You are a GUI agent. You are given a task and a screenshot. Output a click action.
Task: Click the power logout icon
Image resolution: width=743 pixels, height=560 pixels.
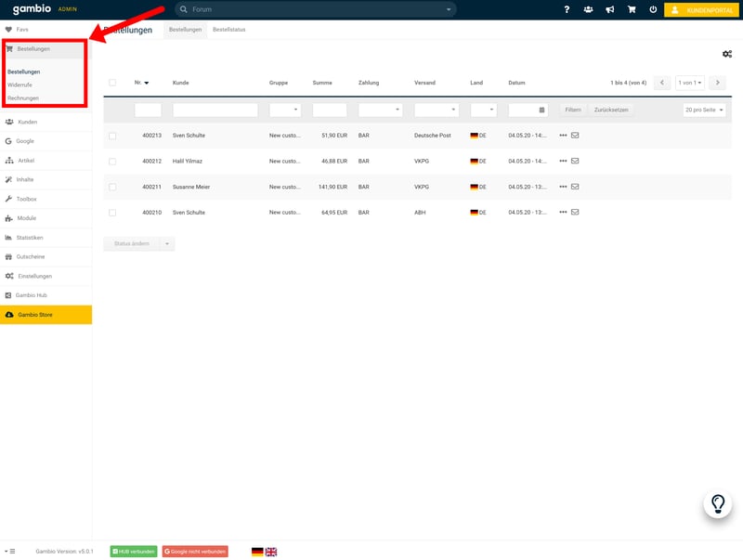653,10
